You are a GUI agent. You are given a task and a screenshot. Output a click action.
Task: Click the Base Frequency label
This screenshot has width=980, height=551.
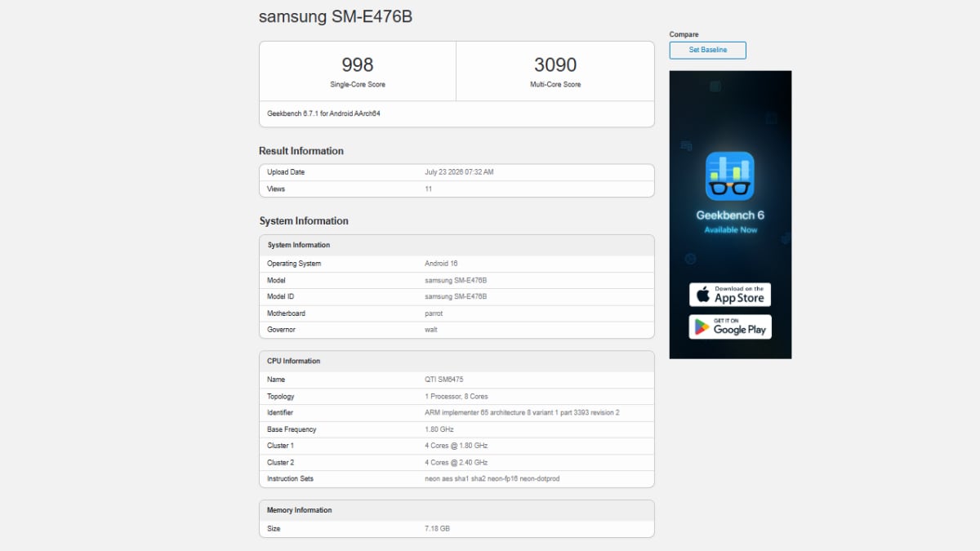(x=292, y=429)
